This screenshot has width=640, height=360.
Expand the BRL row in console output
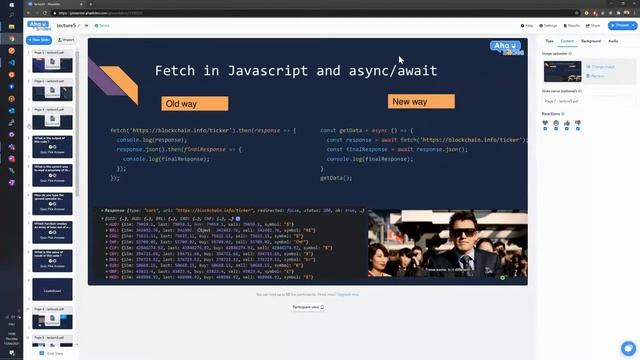[x=107, y=230]
